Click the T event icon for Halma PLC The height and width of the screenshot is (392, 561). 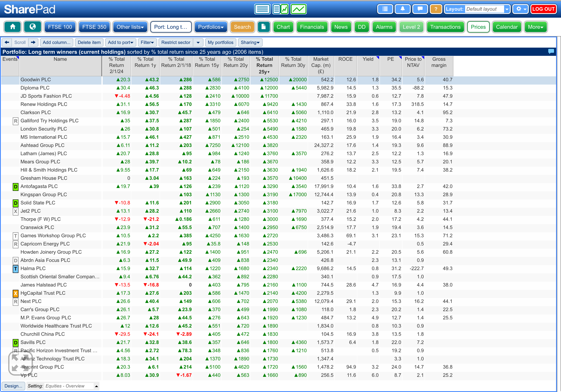click(x=16, y=269)
